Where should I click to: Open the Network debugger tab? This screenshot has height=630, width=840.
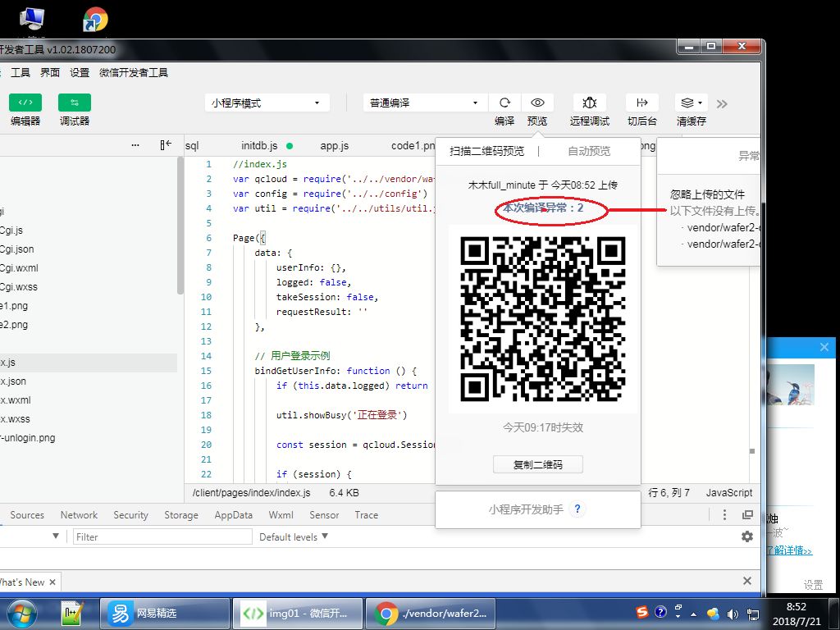click(79, 515)
